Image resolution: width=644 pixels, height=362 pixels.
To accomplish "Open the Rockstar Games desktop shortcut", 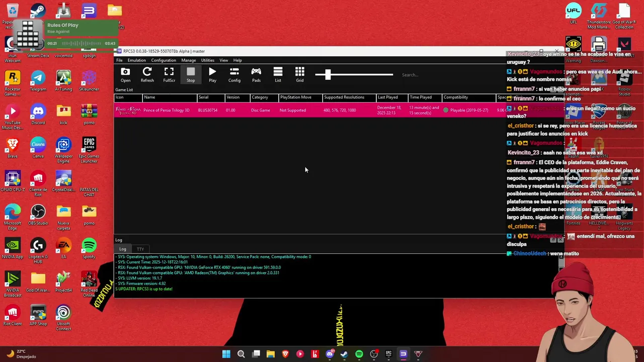I will (x=12, y=83).
